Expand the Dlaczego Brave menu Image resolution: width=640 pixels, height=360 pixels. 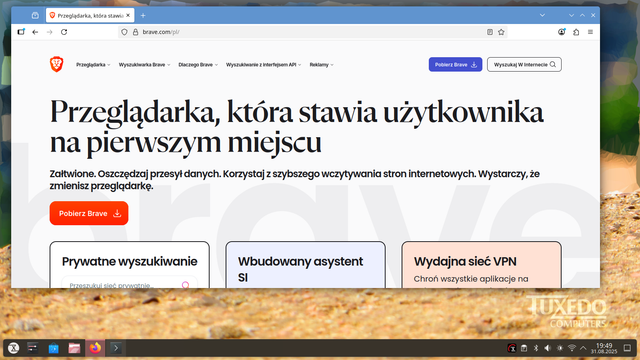point(198,64)
